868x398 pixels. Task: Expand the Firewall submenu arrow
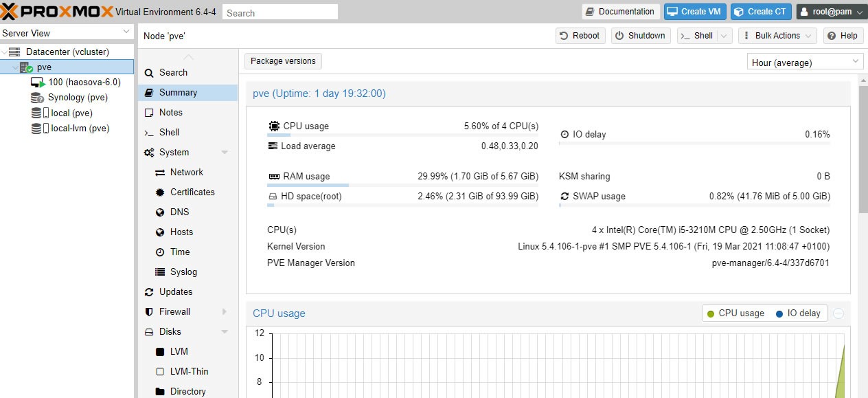[x=225, y=311]
